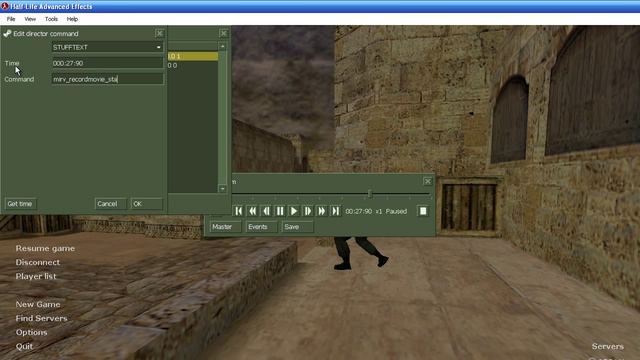Click the events list scroll down arrow
Image resolution: width=640 pixels, height=360 pixels.
tap(222, 189)
